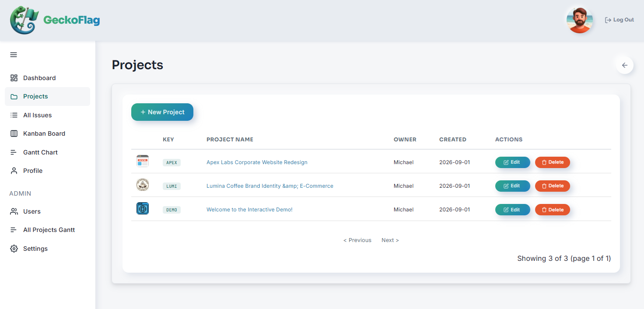Delete the Apex Labs project
This screenshot has width=644, height=309.
553,162
